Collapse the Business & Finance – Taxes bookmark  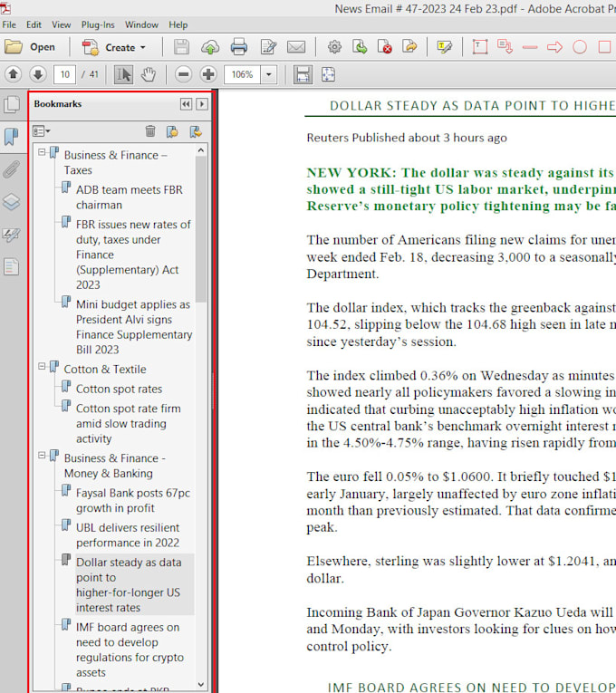42,152
